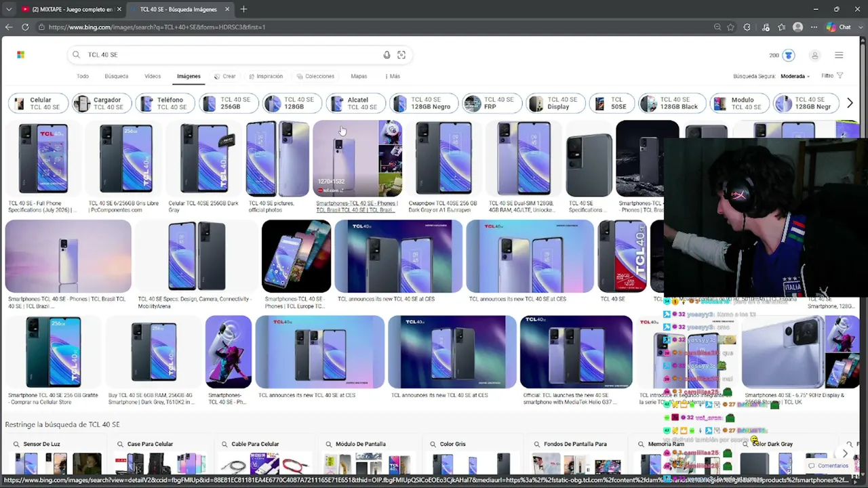This screenshot has height=488, width=868.
Task: Switch to the Búsqueda tab
Action: pyautogui.click(x=116, y=77)
